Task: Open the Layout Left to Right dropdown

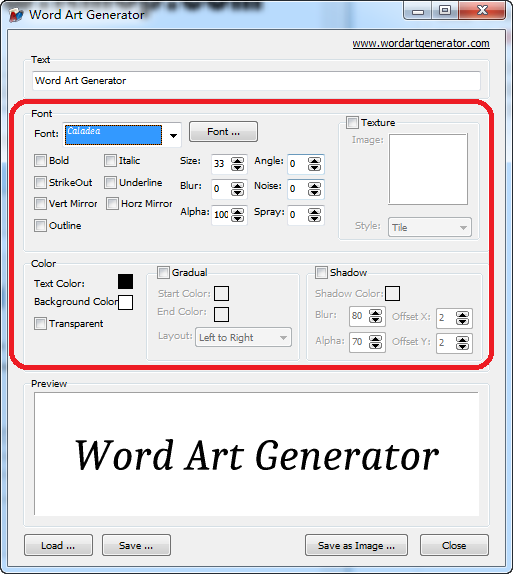Action: (x=244, y=337)
